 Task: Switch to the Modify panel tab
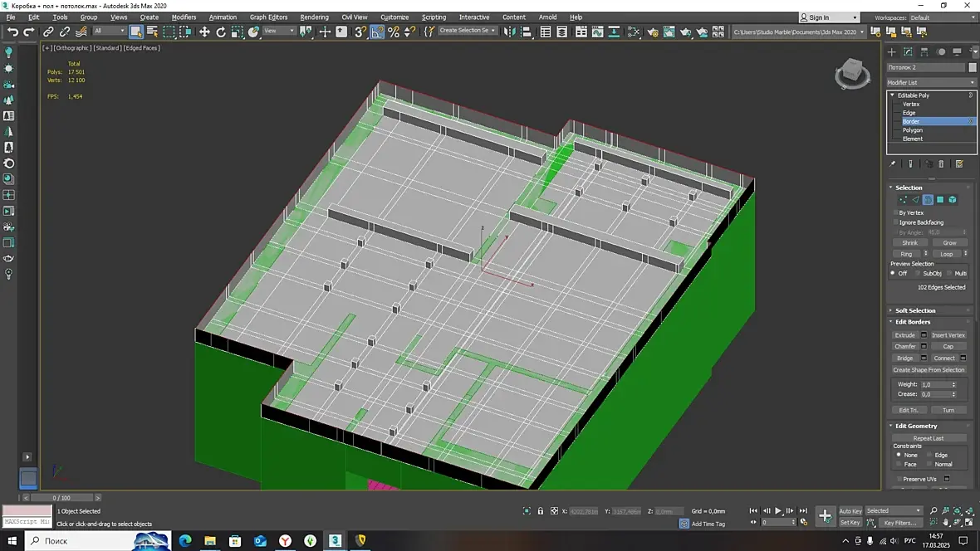click(908, 51)
